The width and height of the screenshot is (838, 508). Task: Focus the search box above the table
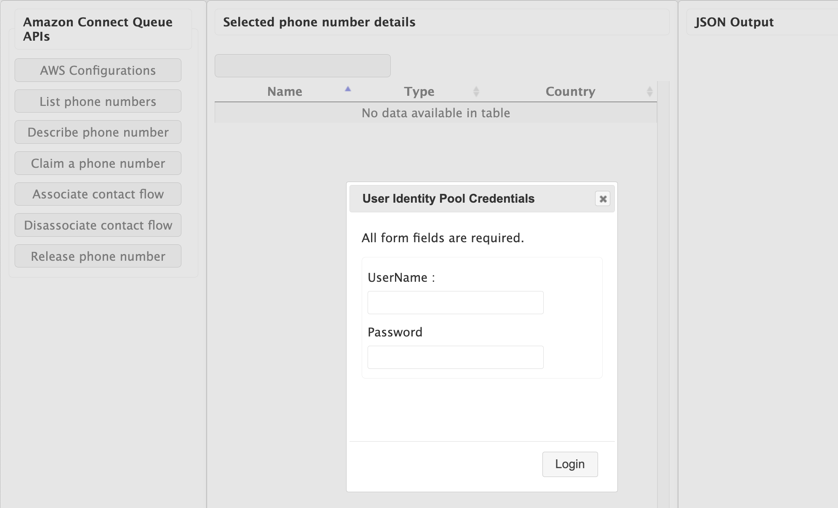302,66
